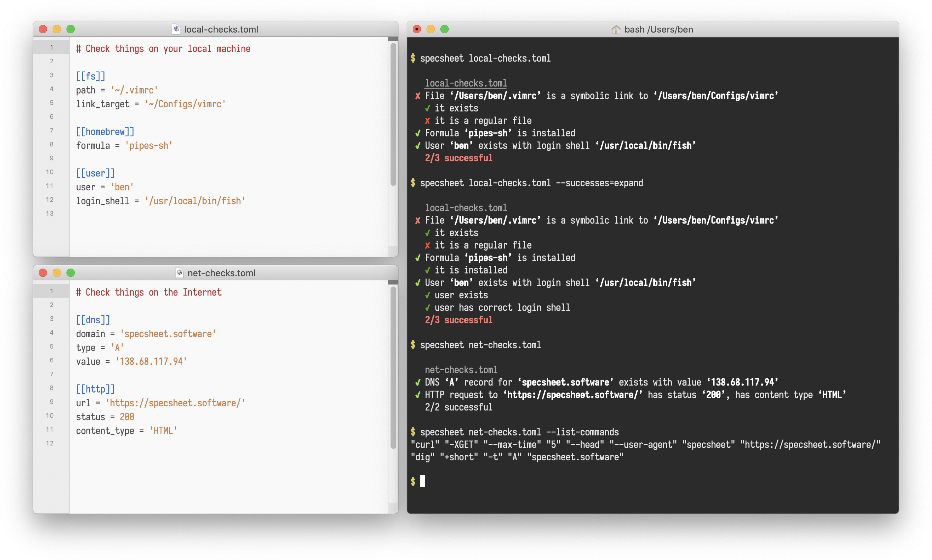Click the 'https://specsheet.software/' url string in editor
This screenshot has height=560, width=932.
pos(175,403)
